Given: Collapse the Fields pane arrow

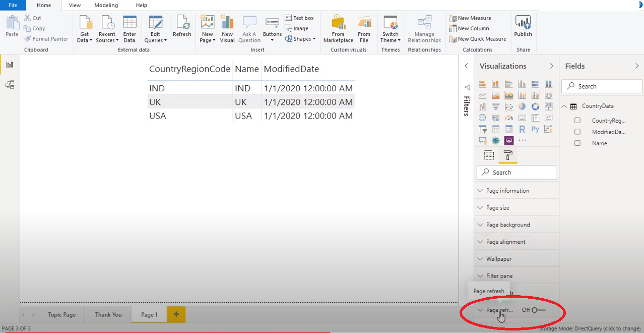Looking at the screenshot, I should (637, 66).
